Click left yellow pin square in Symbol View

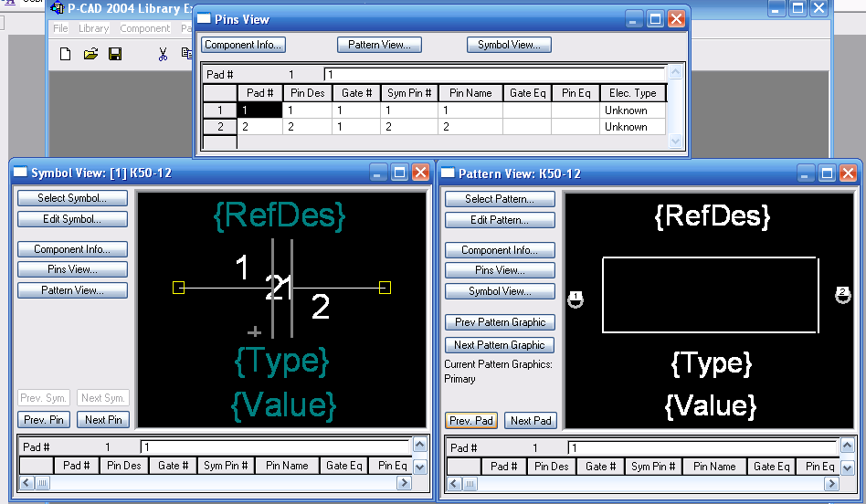[178, 288]
